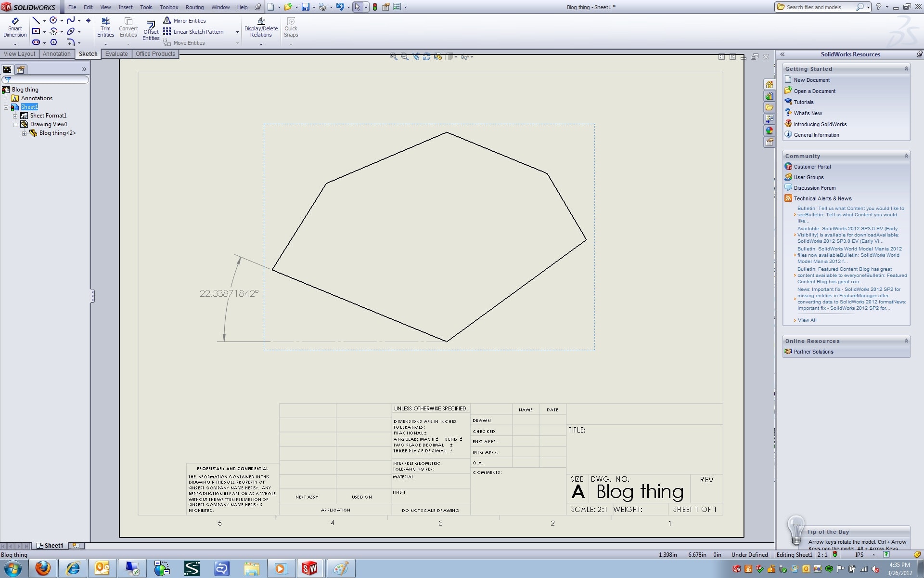Collapse the Community section
Screen dimensions: 924x578
pyautogui.click(x=906, y=156)
